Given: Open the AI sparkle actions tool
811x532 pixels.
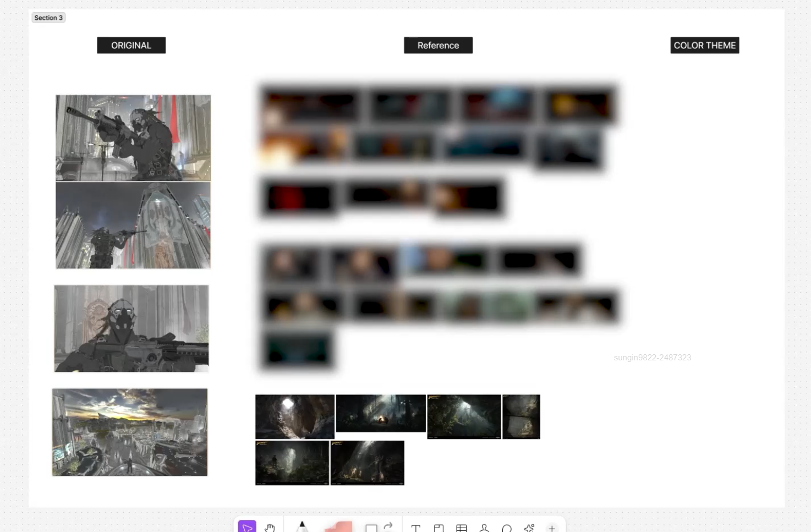Looking at the screenshot, I should [x=529, y=528].
